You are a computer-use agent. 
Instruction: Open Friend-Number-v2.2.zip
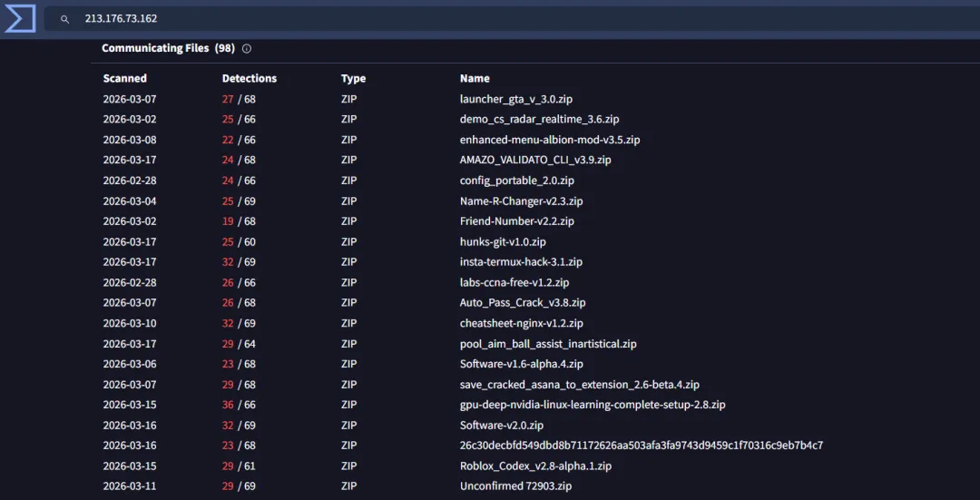517,221
